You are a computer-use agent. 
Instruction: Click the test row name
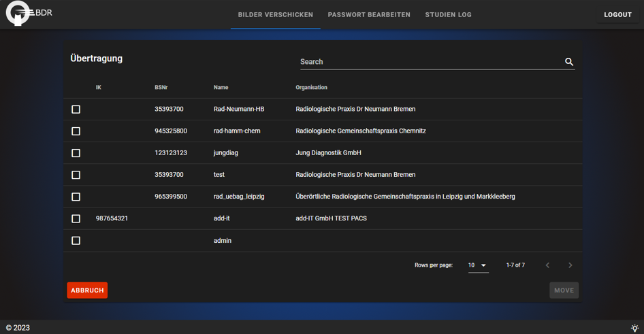click(x=219, y=175)
